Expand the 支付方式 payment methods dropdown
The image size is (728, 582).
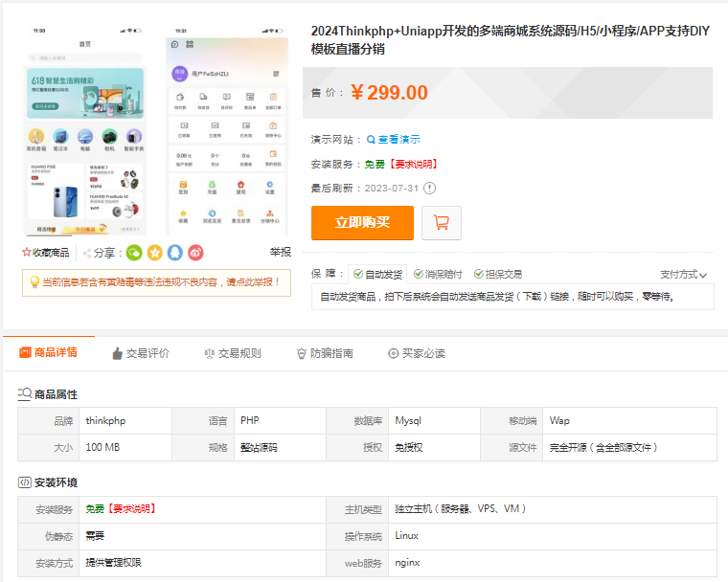point(683,275)
